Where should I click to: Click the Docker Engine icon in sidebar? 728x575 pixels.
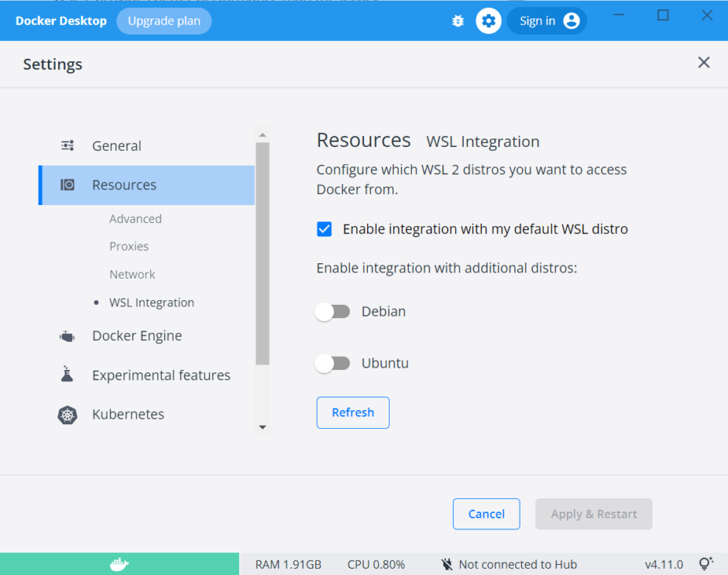point(67,336)
